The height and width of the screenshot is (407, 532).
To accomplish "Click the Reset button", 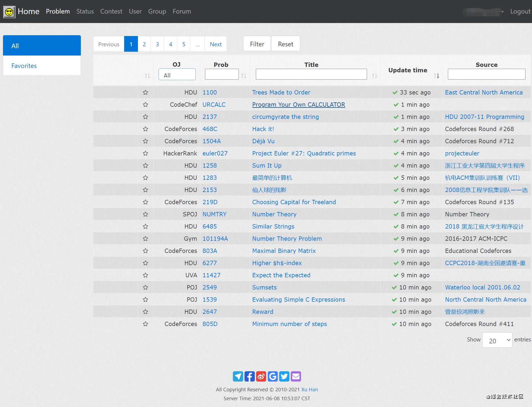I will (x=286, y=44).
